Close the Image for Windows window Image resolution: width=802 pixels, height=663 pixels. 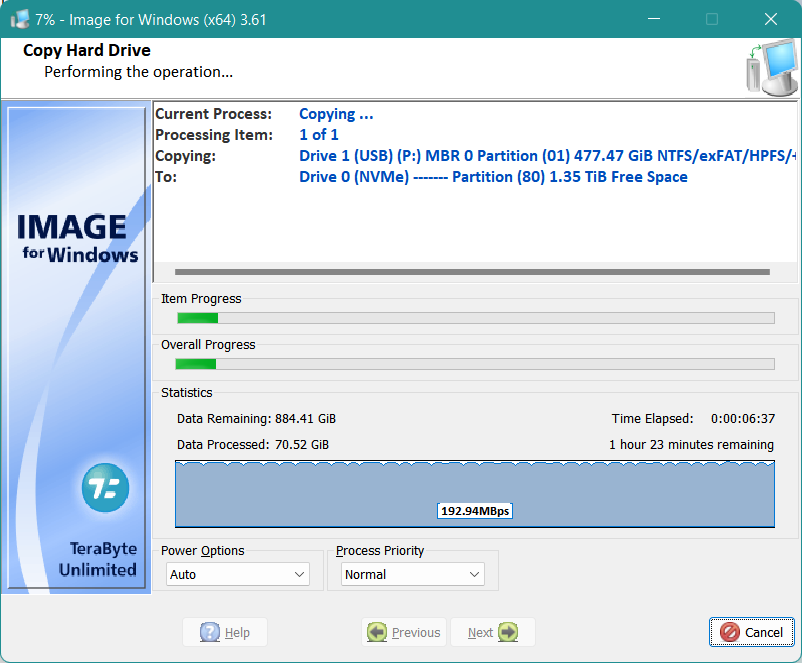tap(771, 19)
